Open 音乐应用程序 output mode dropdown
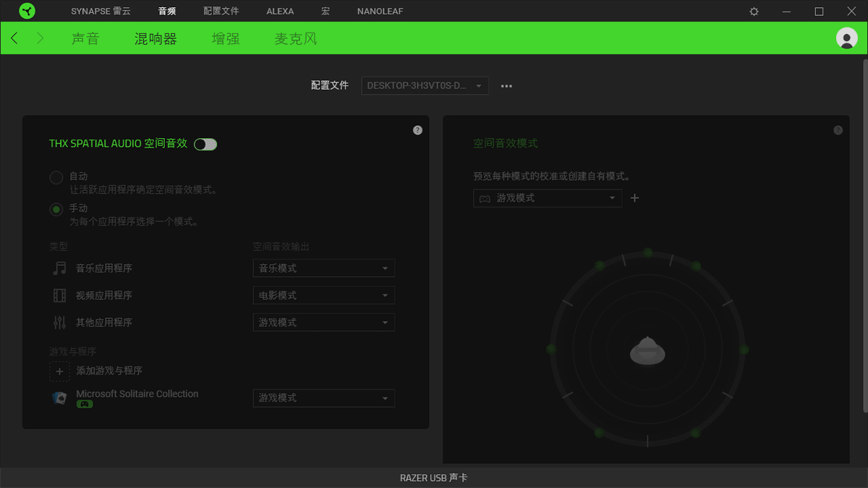 click(x=323, y=268)
